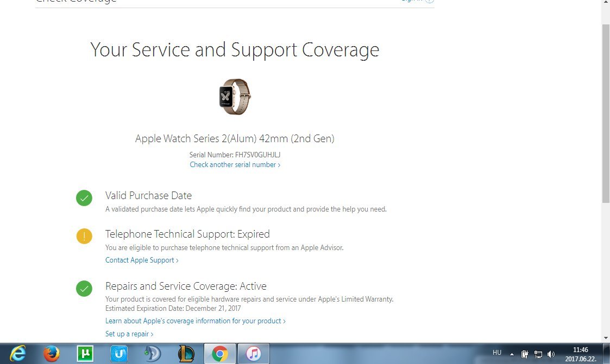Click the scrollbar down arrow

coord(606,339)
